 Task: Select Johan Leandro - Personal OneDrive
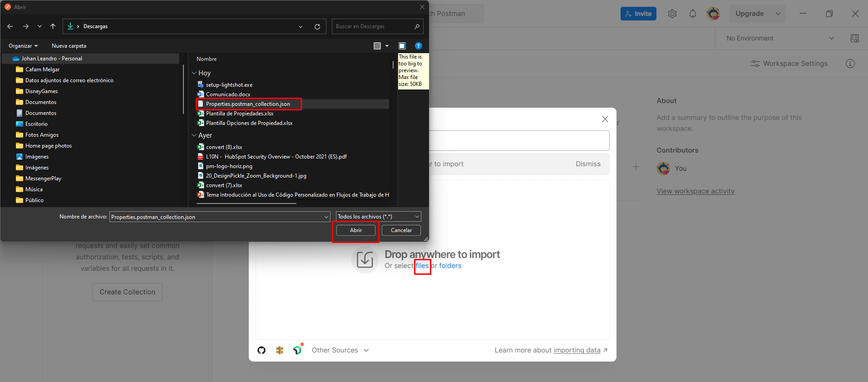91,59
